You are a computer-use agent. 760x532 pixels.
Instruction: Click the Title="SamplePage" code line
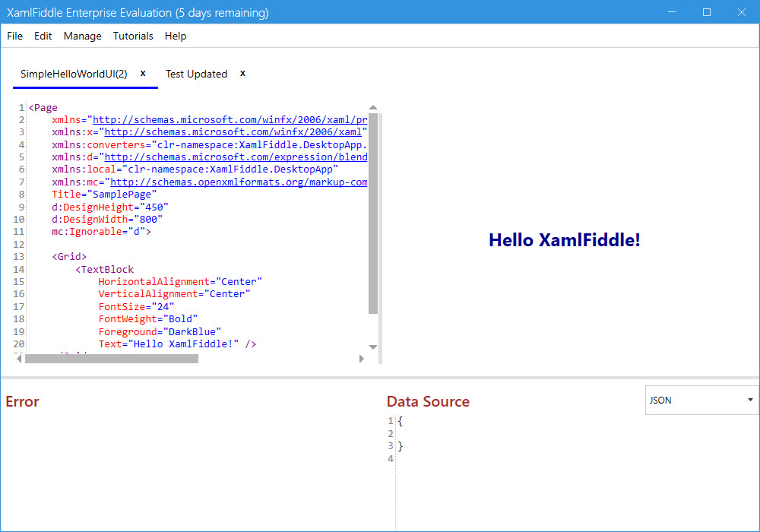(104, 195)
